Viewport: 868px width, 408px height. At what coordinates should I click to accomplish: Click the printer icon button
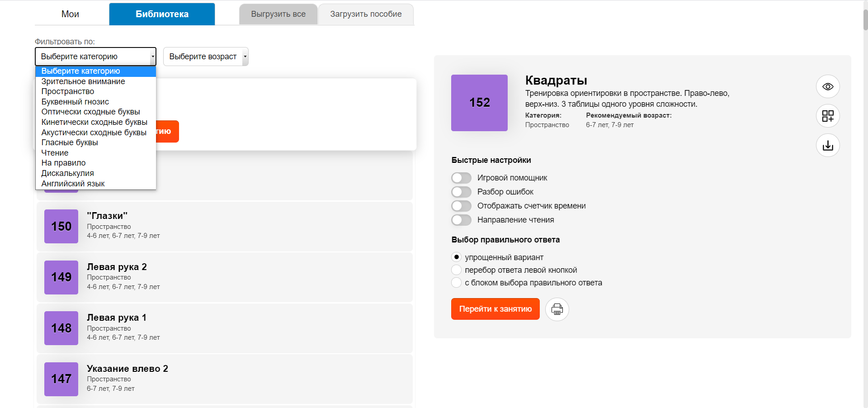(557, 309)
